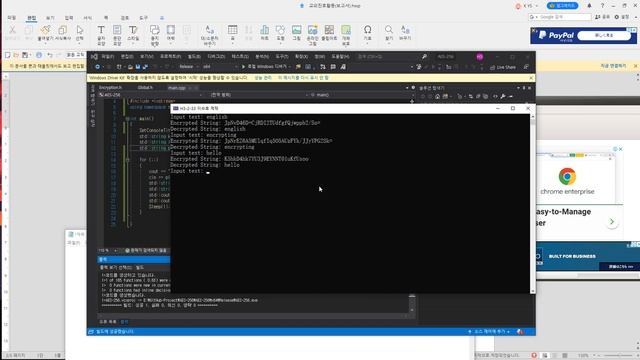Screen dimensions: 640x360
Task: Open the Page orientation icon in Hangul ribbon
Action: 155,30
